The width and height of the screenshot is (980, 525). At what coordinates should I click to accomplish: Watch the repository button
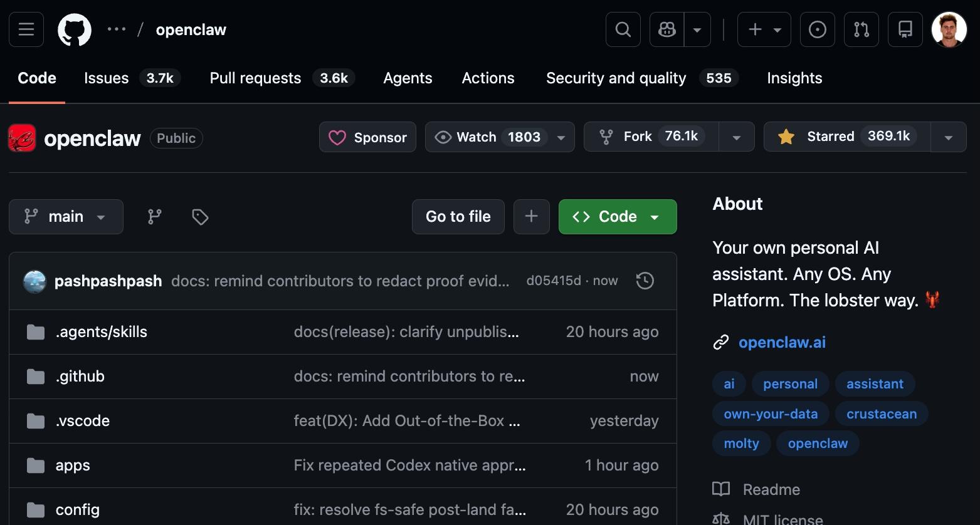coord(500,137)
